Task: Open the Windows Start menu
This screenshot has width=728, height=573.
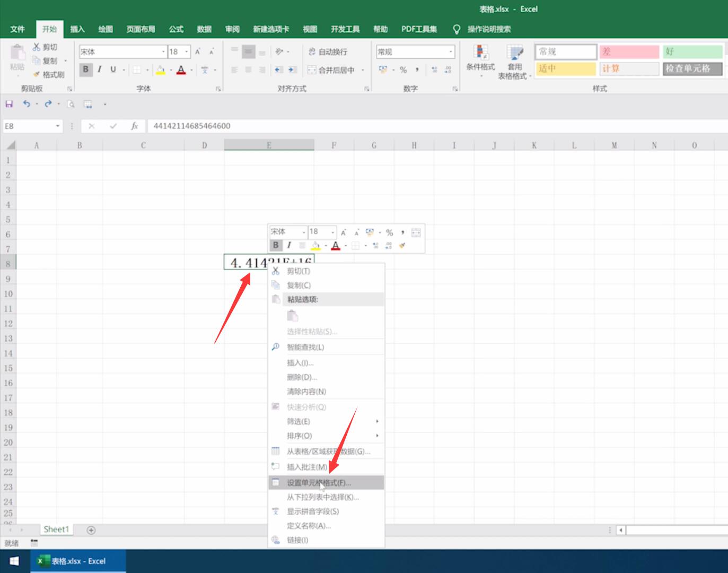Action: (14, 561)
